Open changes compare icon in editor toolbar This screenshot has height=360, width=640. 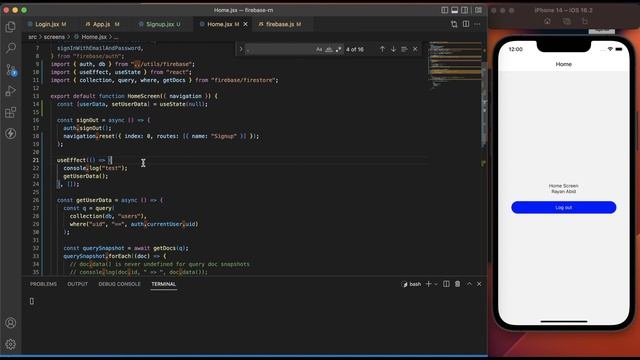[454, 24]
